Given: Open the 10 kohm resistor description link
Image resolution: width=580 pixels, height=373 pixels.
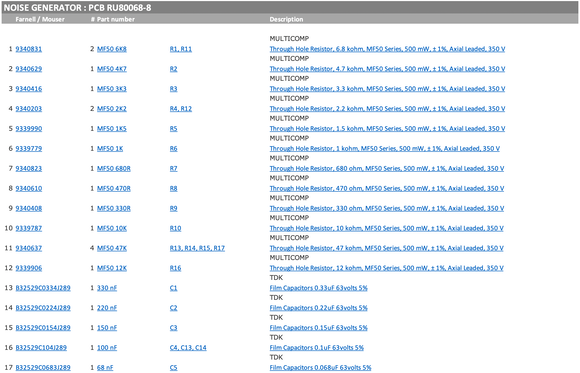Looking at the screenshot, I should click(387, 229).
